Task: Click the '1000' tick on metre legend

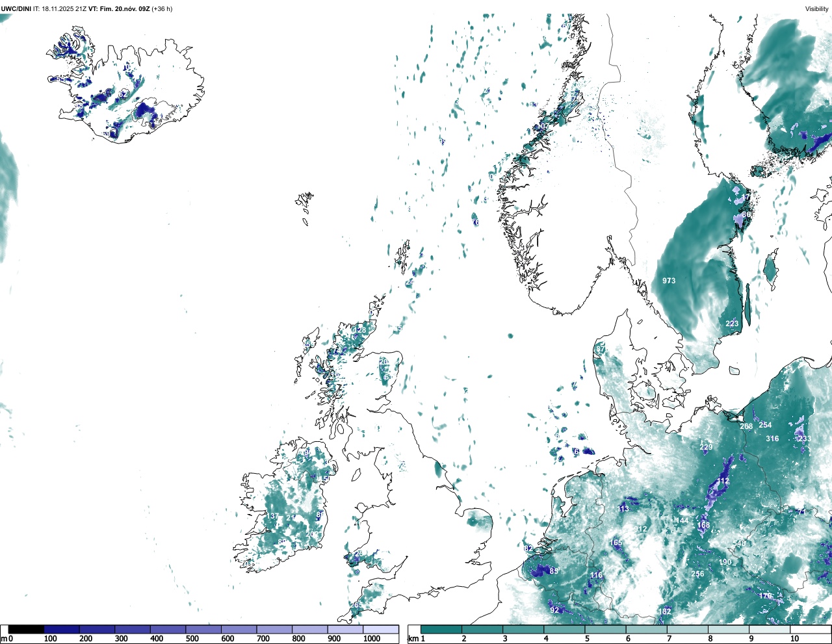Action: click(x=372, y=639)
